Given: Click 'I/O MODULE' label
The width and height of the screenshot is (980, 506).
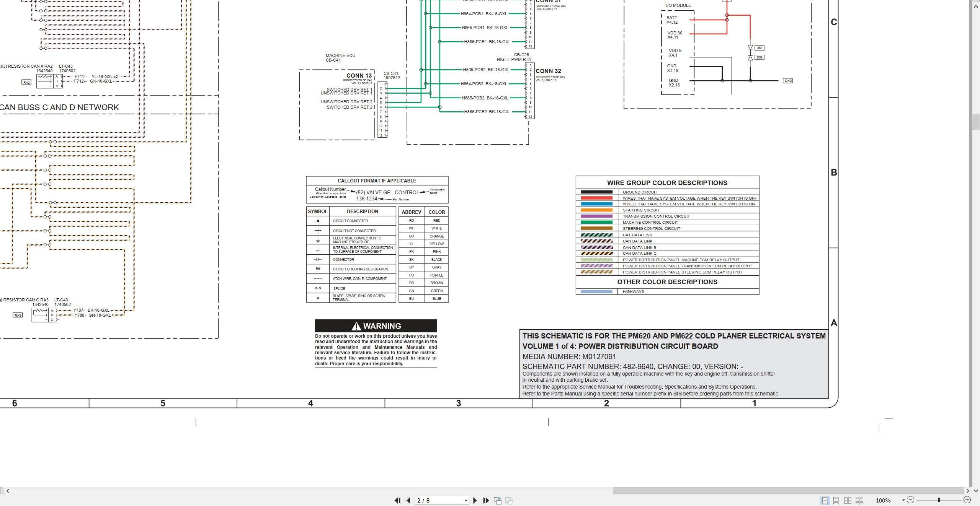Looking at the screenshot, I should [678, 5].
